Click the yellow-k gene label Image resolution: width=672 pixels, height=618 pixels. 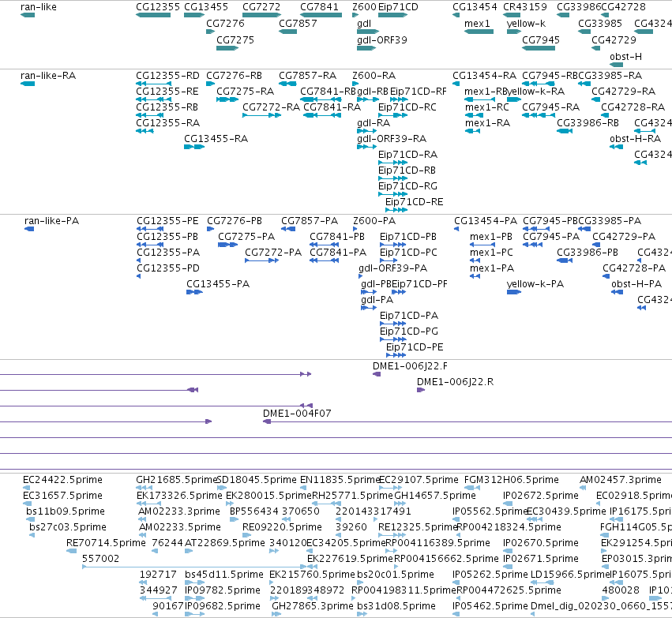click(526, 24)
